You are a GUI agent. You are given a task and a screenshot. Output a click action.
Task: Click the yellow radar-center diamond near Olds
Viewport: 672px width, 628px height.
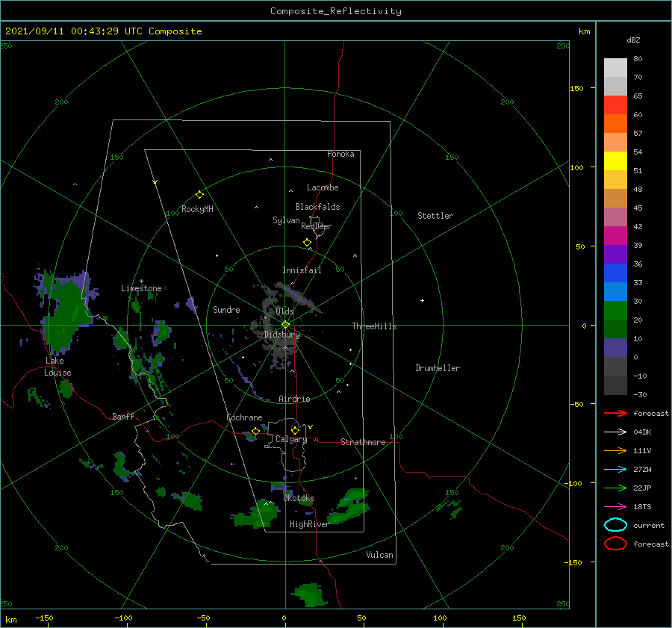[285, 325]
